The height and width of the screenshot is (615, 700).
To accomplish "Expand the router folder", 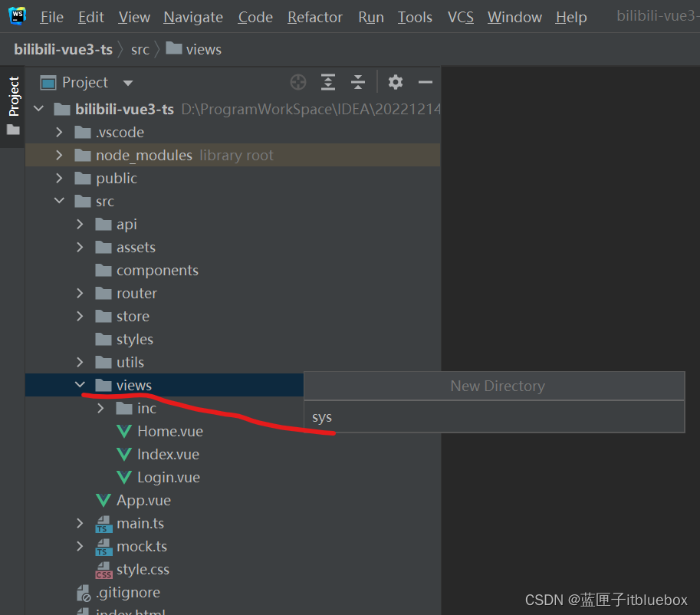I will pos(80,293).
